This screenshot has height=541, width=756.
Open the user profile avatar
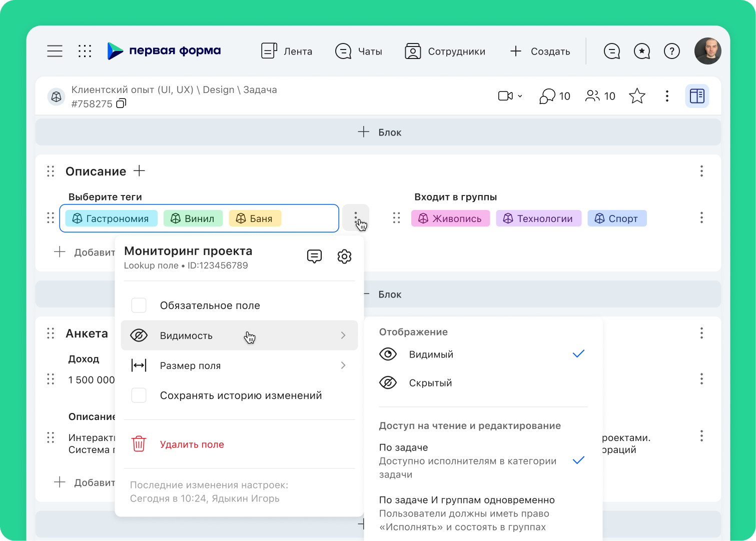[707, 51]
